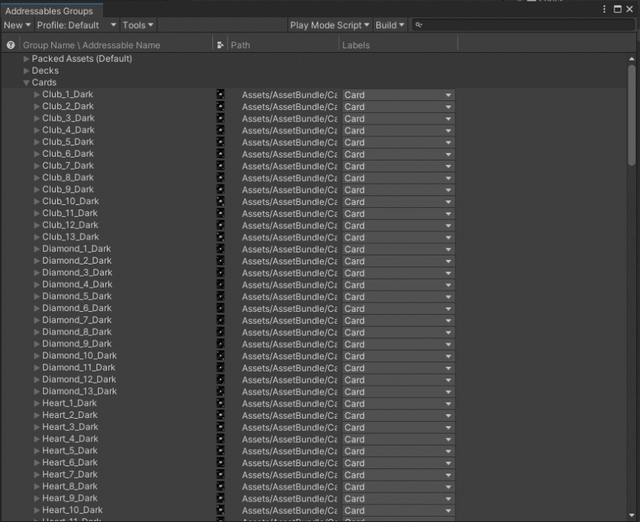
Task: Open labels dropdown for Club_5_Dark
Action: pyautogui.click(x=397, y=142)
